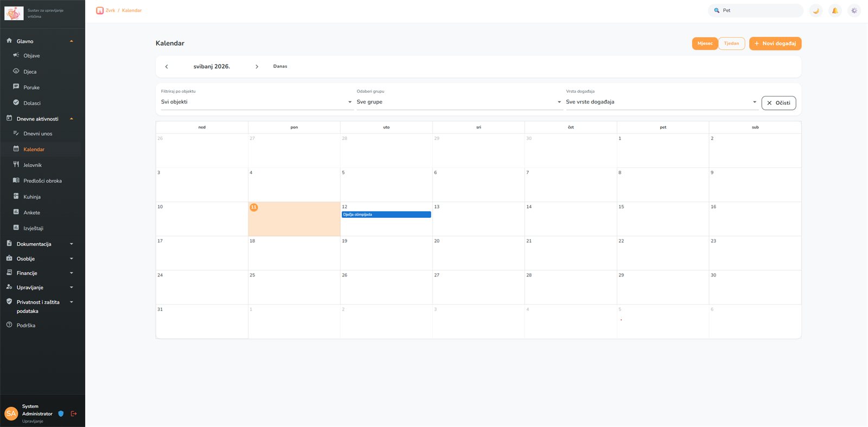Open the Svi objekti filter dropdown
The image size is (868, 427).
tap(257, 102)
